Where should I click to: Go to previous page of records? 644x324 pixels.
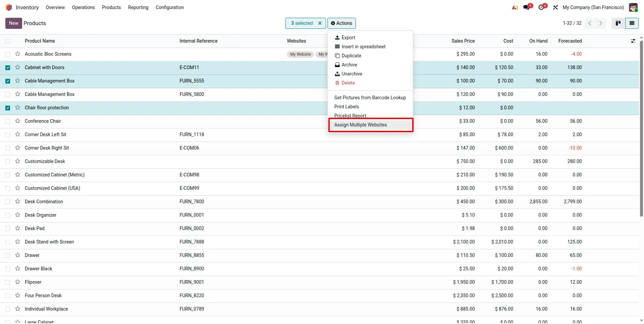590,23
